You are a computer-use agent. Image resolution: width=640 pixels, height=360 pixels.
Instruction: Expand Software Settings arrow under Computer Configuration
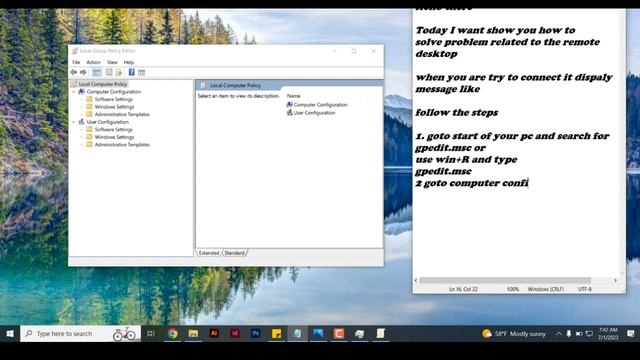click(x=82, y=99)
